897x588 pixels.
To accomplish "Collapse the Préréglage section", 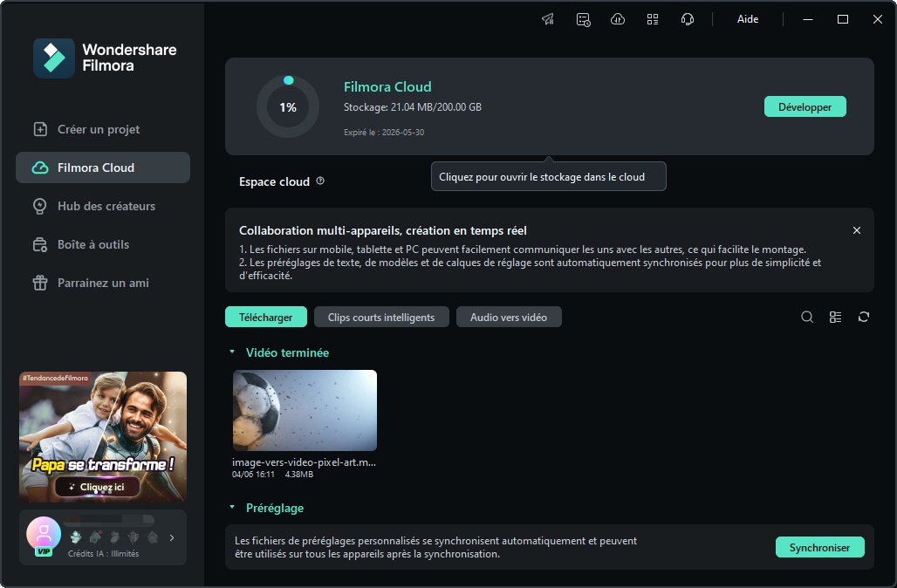I will pyautogui.click(x=232, y=508).
